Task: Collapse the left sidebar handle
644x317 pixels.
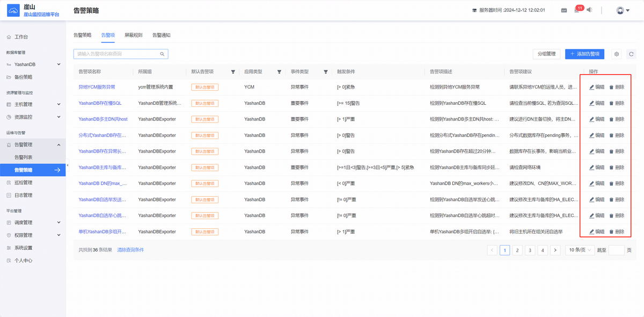Action: click(68, 165)
